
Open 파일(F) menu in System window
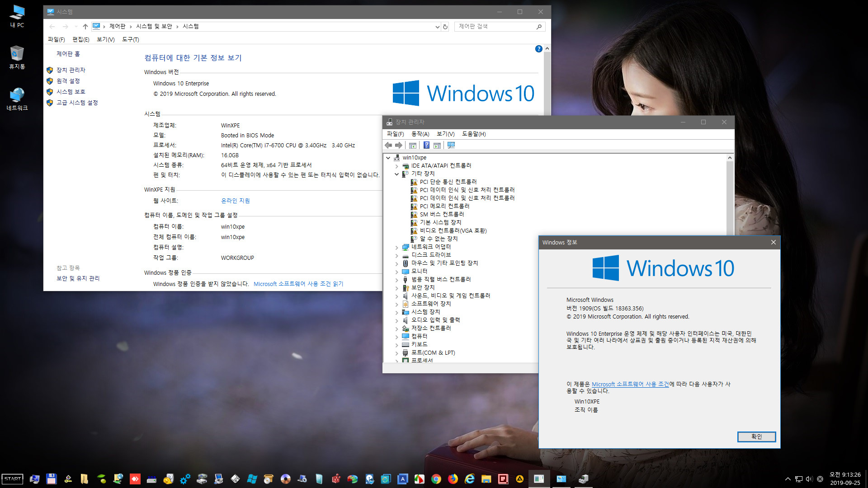coord(57,40)
